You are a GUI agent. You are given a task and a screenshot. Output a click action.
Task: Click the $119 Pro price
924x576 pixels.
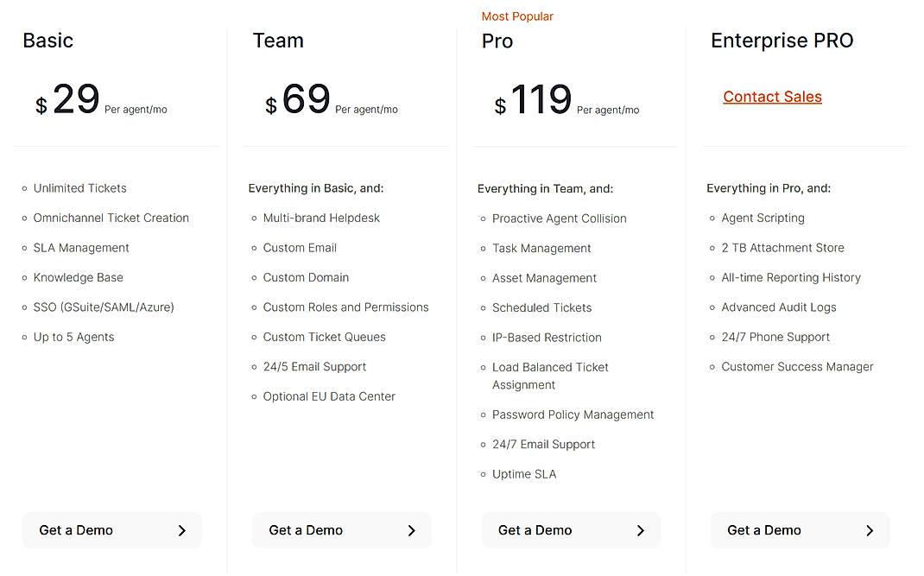(541, 100)
